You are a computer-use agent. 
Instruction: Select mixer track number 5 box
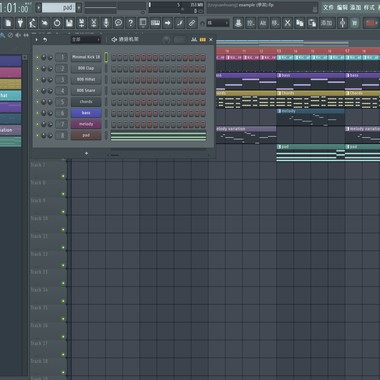click(61, 102)
